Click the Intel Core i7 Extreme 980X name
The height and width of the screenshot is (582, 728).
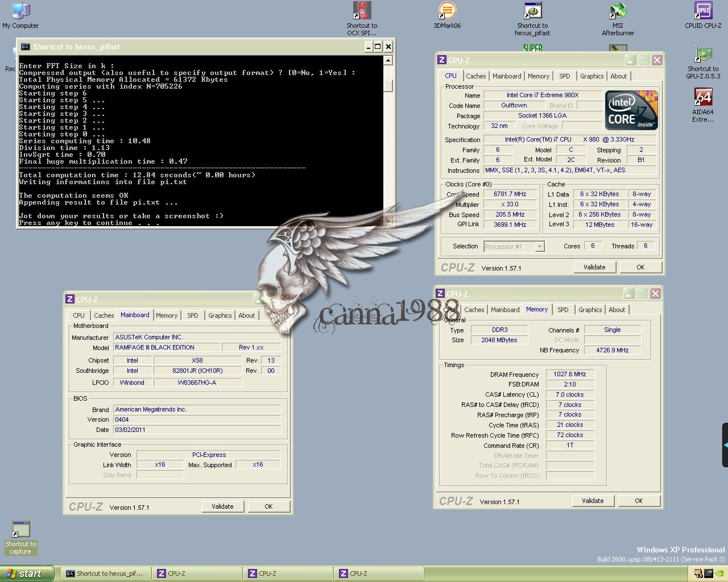tap(543, 95)
